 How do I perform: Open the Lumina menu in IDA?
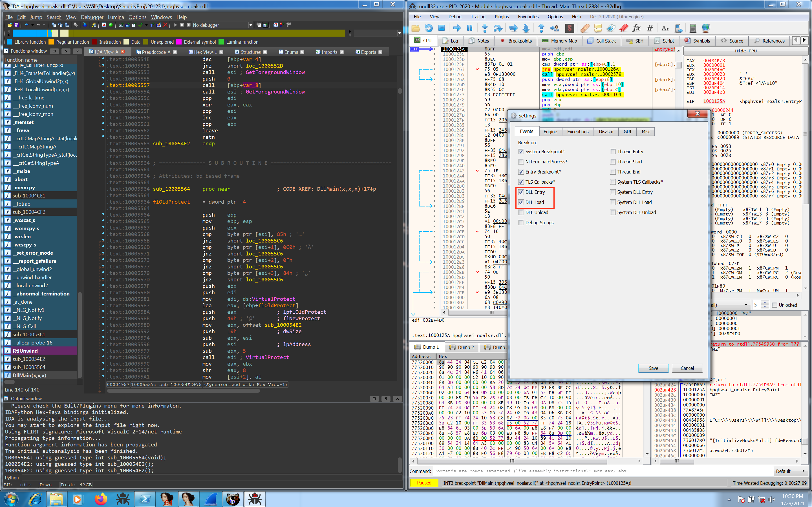(x=116, y=17)
